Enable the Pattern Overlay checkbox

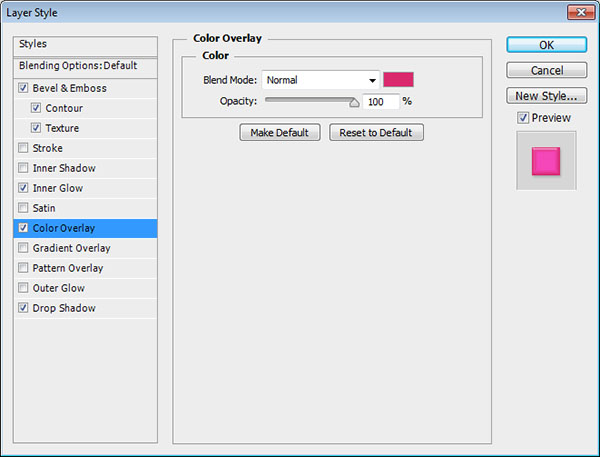[23, 268]
